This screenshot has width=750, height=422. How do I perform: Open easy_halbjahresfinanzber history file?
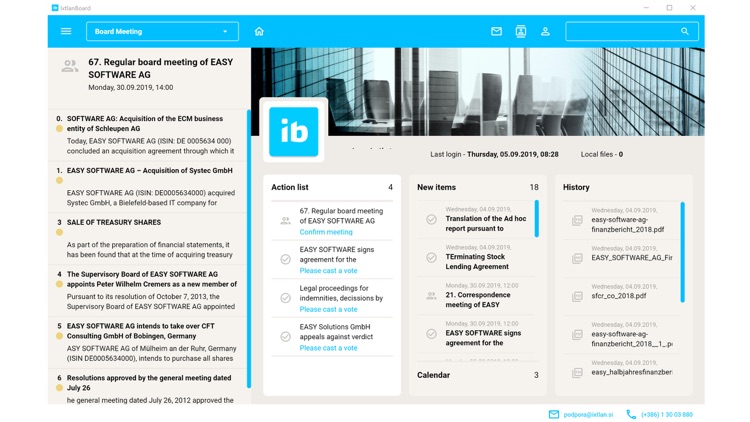[621, 370]
